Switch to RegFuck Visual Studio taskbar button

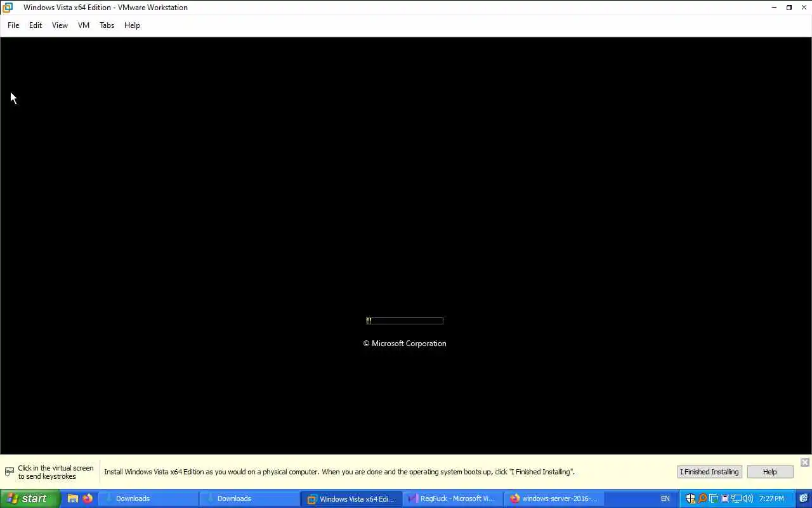click(452, 498)
